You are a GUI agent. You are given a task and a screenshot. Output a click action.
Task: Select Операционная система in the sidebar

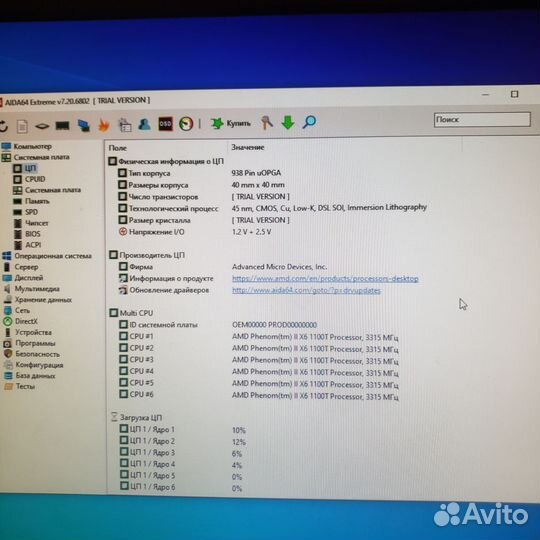[x=47, y=256]
